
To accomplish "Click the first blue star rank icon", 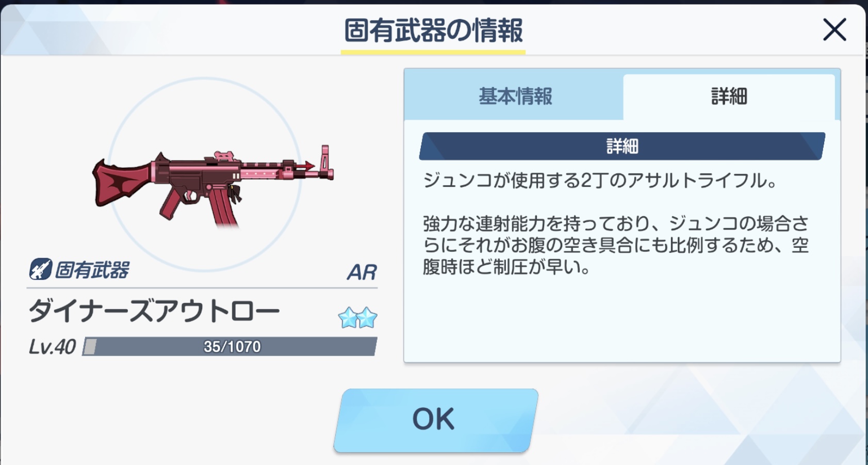I will [x=348, y=317].
